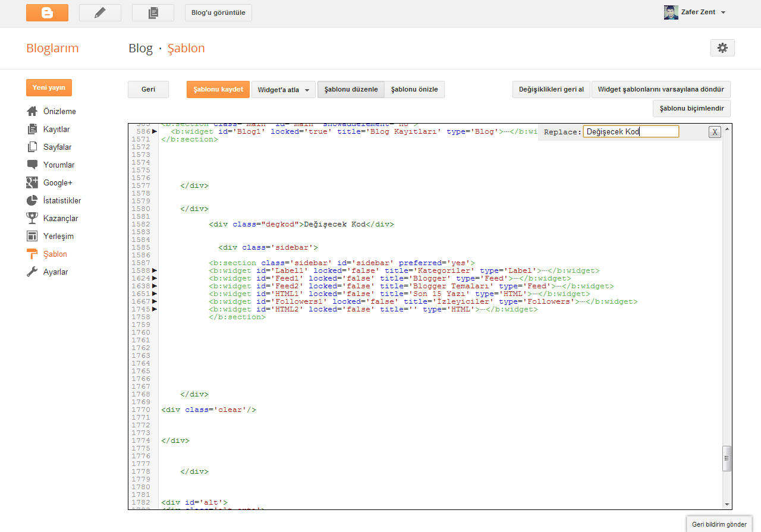Click the İstatistikler pie chart icon
761x532 pixels.
pos(32,200)
